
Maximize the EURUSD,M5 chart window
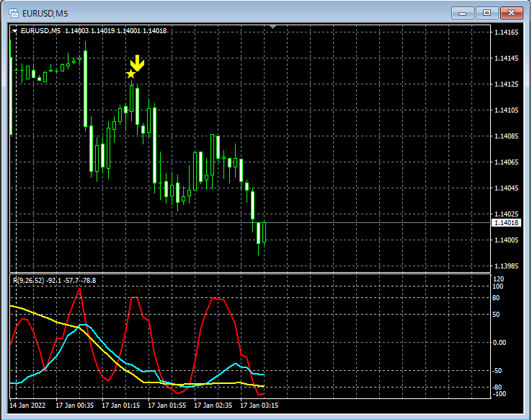coord(487,13)
